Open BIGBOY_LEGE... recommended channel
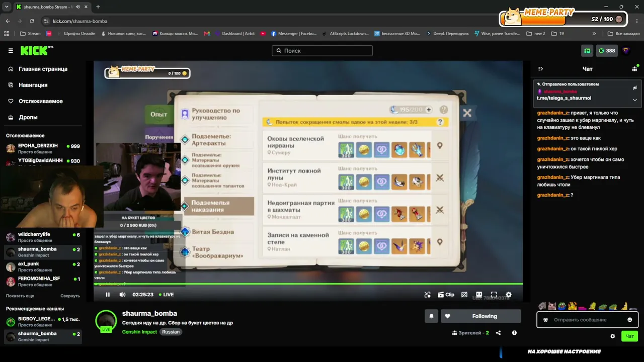 [43, 321]
